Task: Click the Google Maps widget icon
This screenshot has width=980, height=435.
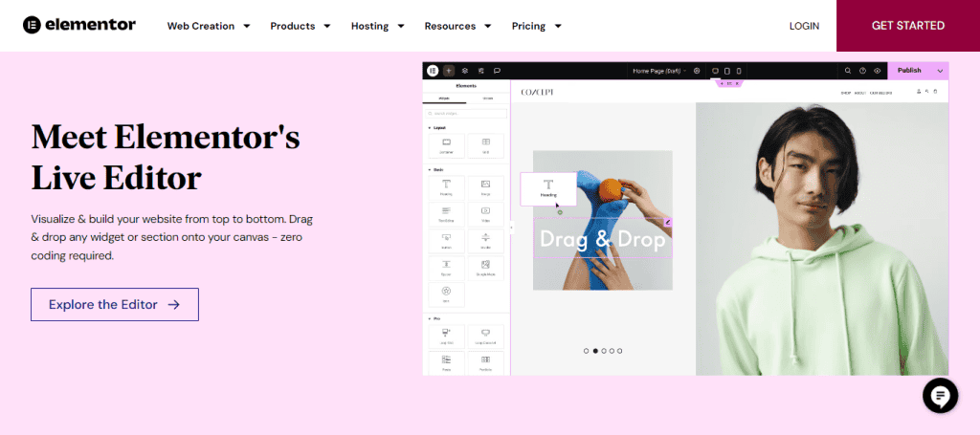Action: [x=485, y=268]
